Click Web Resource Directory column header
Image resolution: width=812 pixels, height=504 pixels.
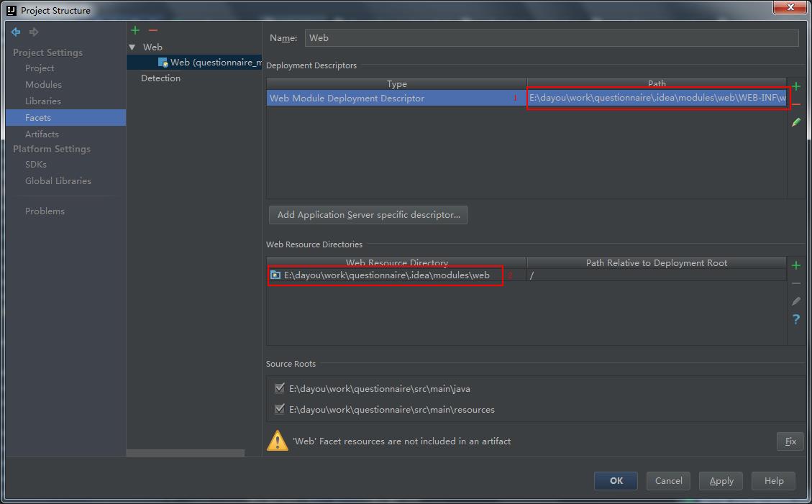(397, 263)
